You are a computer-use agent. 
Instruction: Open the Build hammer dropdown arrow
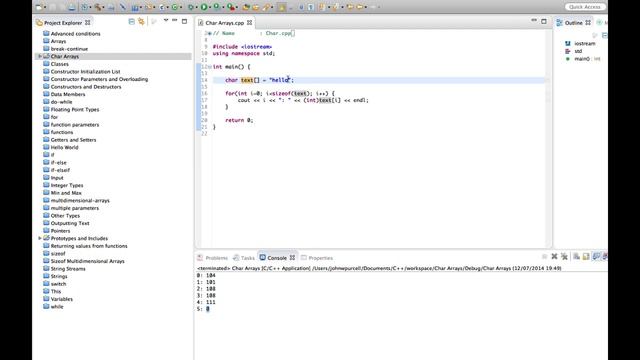coord(104,7)
